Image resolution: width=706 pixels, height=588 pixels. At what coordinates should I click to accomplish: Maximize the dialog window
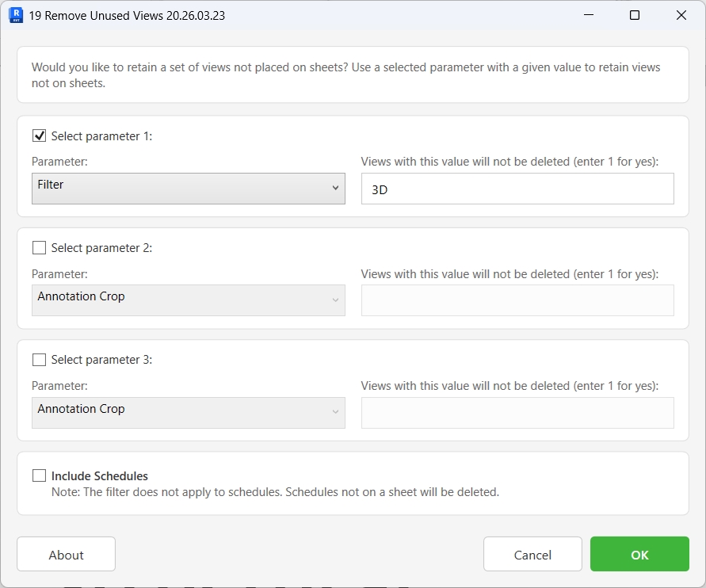tap(634, 15)
